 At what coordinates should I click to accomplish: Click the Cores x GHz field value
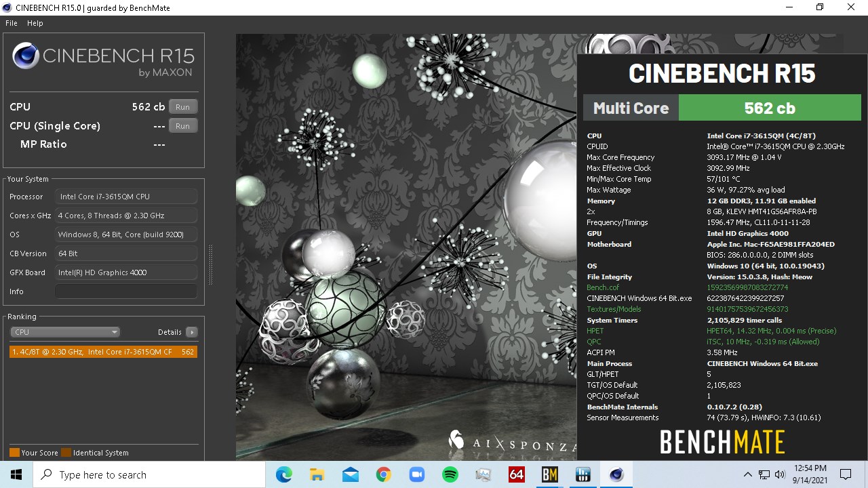(x=126, y=216)
